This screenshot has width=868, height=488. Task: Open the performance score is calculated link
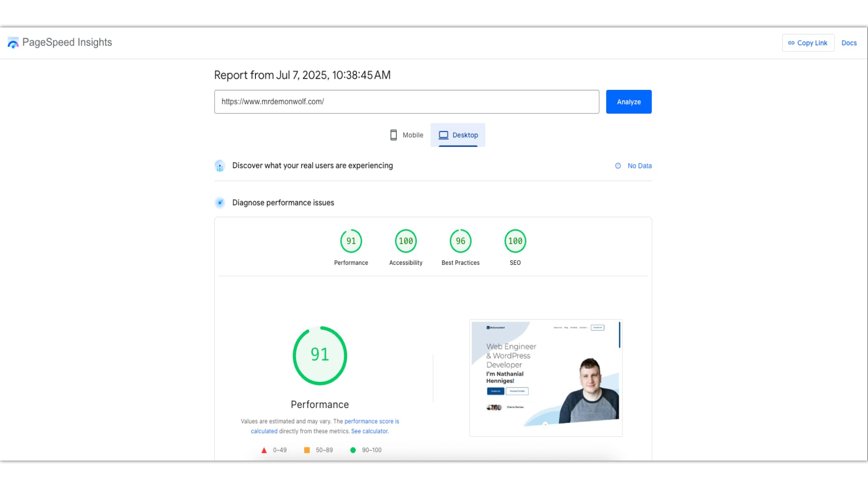pyautogui.click(x=371, y=421)
